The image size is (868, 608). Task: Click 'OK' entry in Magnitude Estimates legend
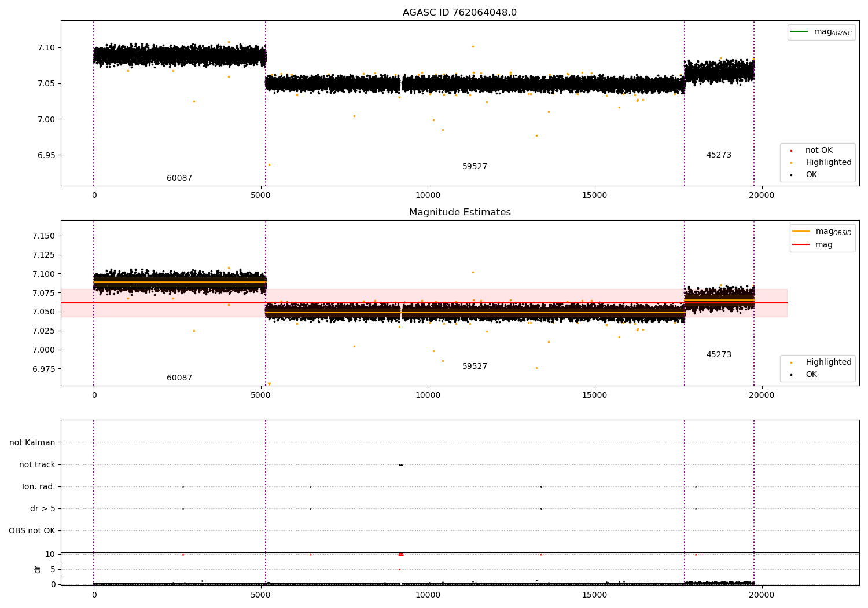click(811, 375)
